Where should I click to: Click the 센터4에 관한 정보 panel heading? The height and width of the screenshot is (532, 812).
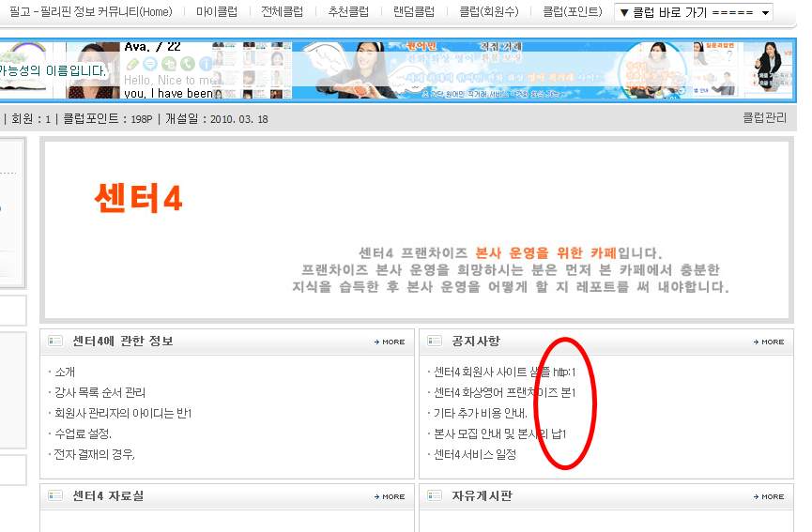coord(123,341)
